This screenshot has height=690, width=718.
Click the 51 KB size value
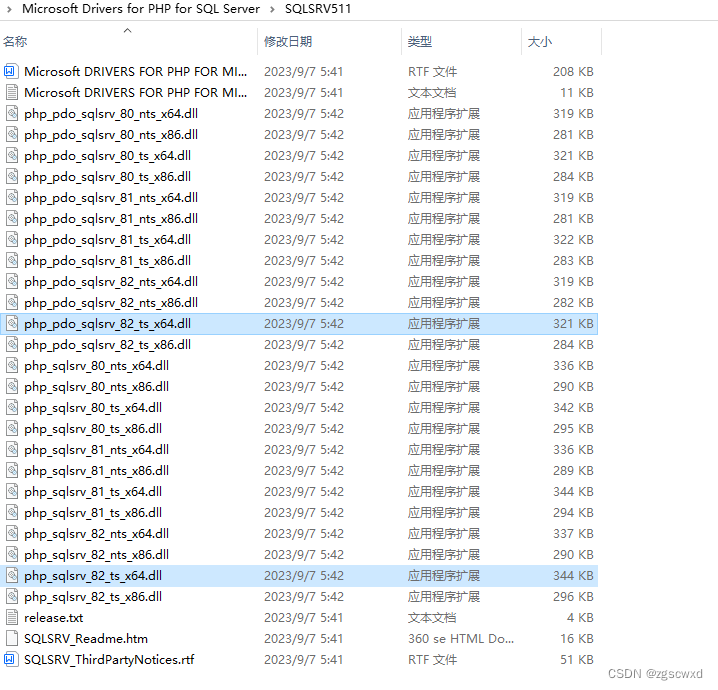577,660
